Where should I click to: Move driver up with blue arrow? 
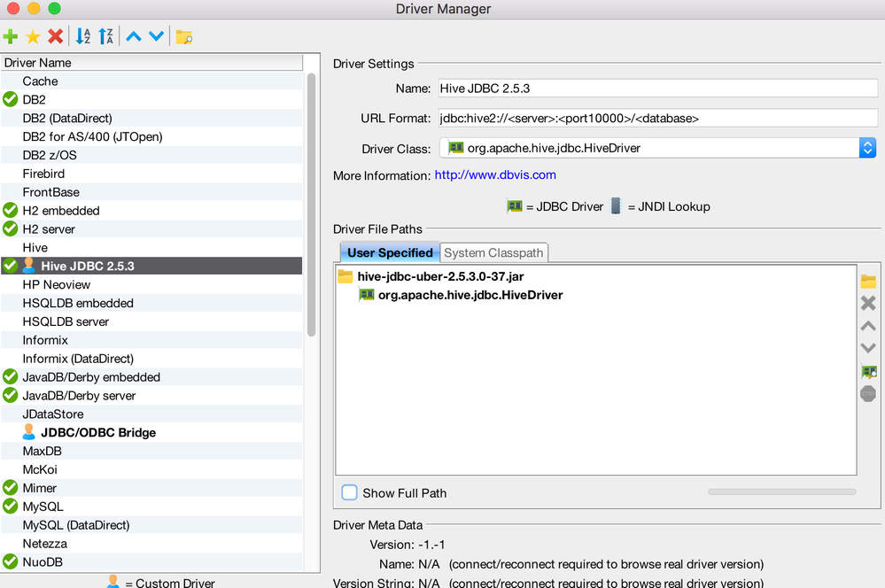[x=134, y=36]
